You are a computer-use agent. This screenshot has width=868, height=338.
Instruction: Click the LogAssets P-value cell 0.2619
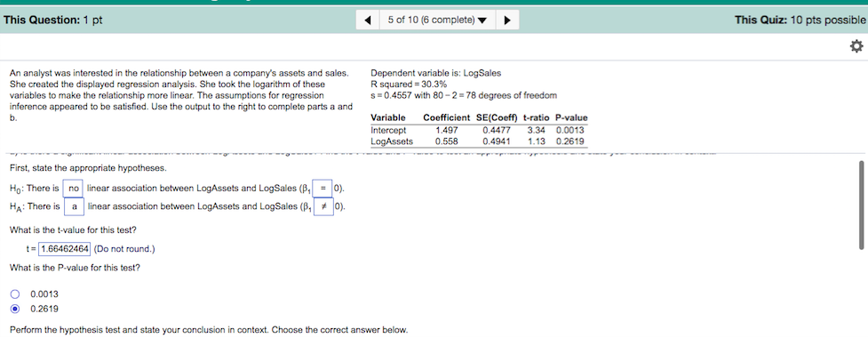tap(571, 141)
